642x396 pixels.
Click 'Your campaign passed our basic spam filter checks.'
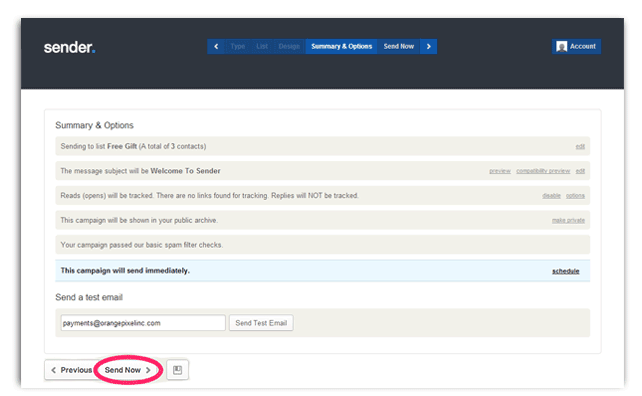coord(142,245)
